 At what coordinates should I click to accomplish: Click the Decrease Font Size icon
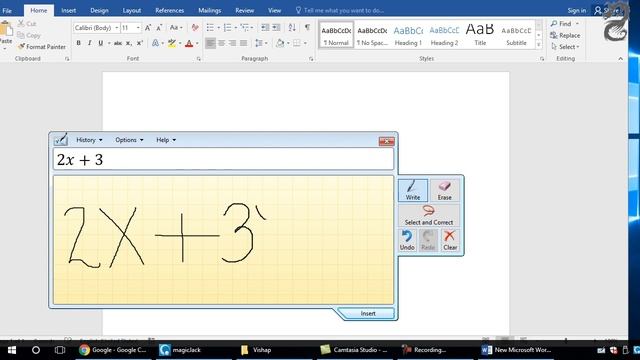pyautogui.click(x=159, y=27)
